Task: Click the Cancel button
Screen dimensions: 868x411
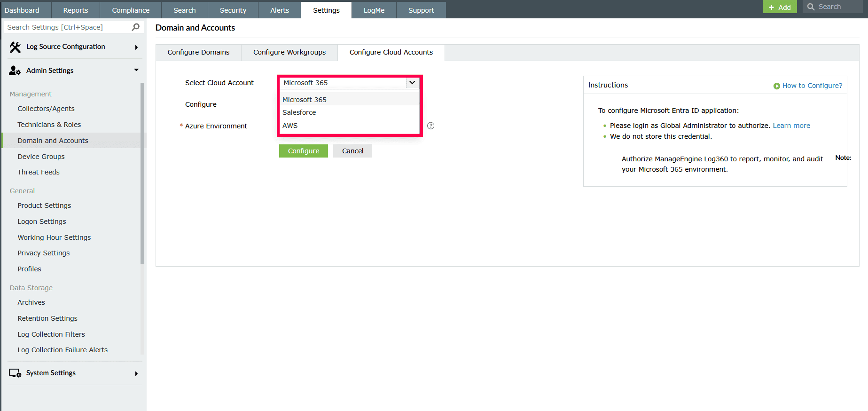Action: [352, 151]
